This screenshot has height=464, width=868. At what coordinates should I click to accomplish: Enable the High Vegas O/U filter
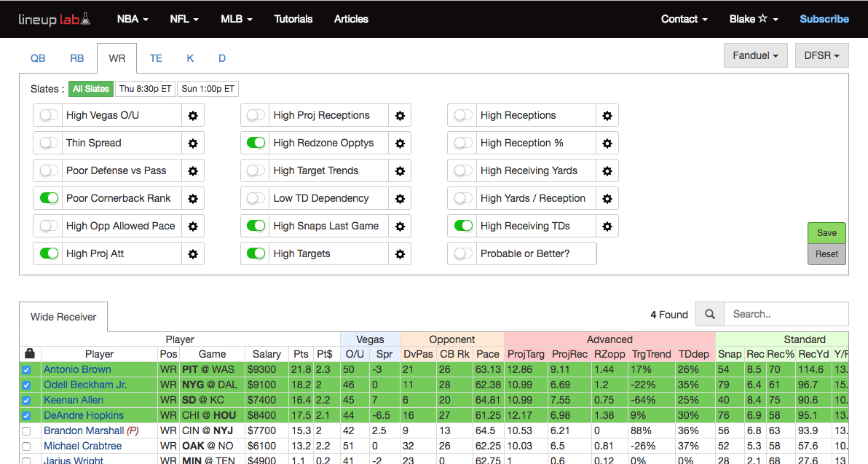coord(49,115)
